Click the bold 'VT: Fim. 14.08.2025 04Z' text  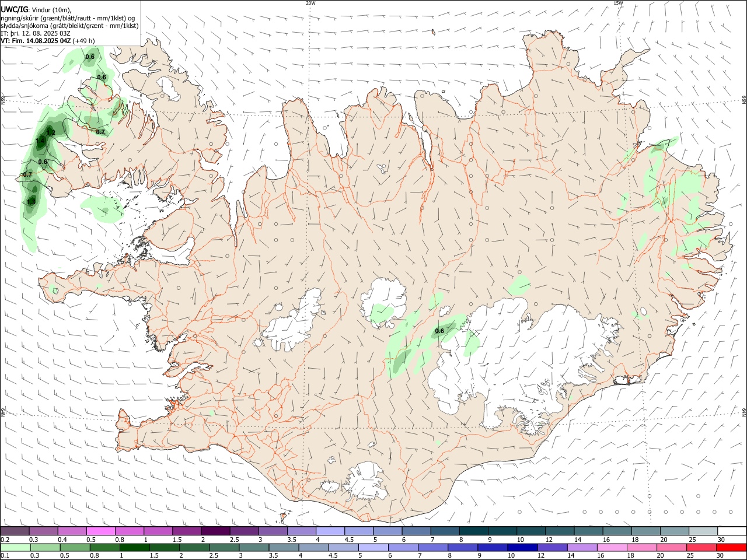(36, 41)
